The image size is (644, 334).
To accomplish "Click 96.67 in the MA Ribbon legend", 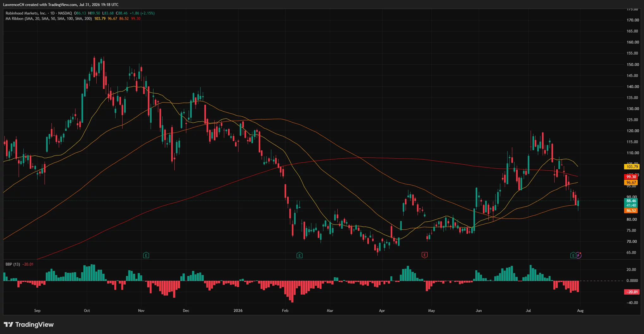I will [112, 19].
